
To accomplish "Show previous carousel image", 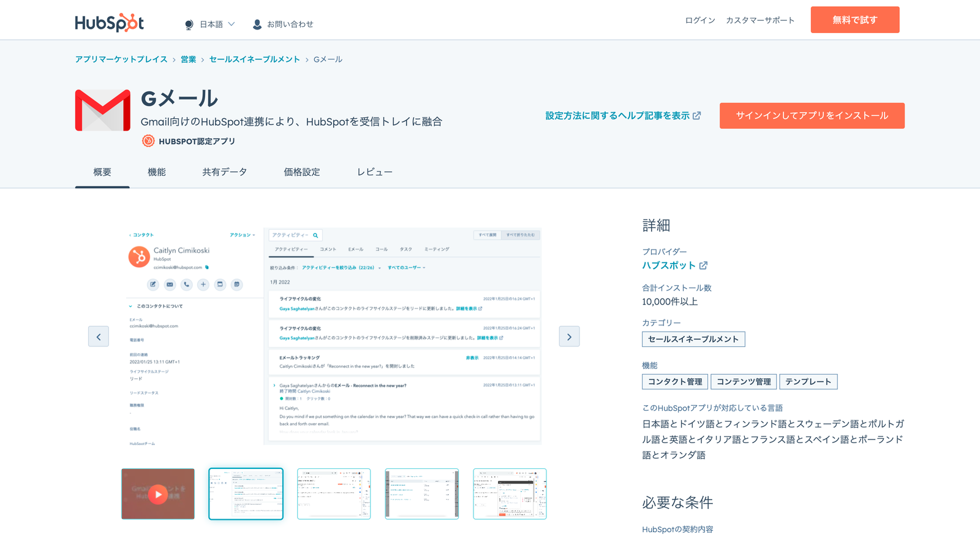I will coord(99,337).
